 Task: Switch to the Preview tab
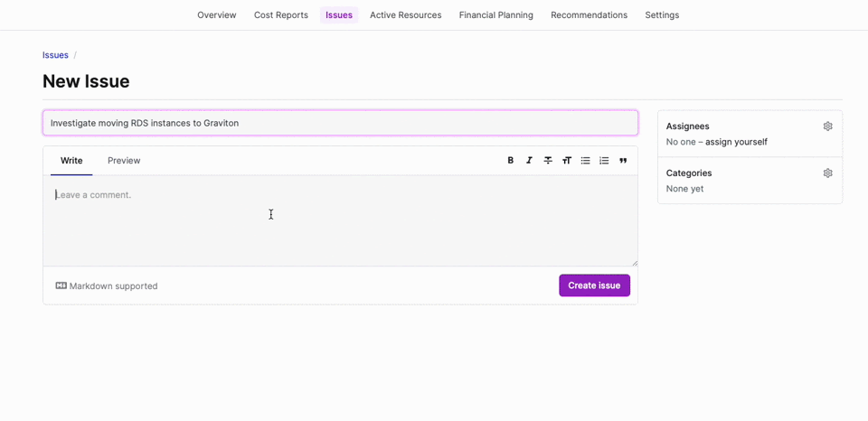pos(124,161)
